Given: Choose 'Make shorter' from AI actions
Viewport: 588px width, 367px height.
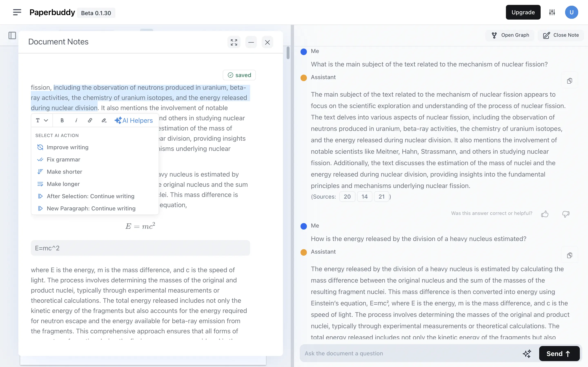Looking at the screenshot, I should [x=64, y=172].
